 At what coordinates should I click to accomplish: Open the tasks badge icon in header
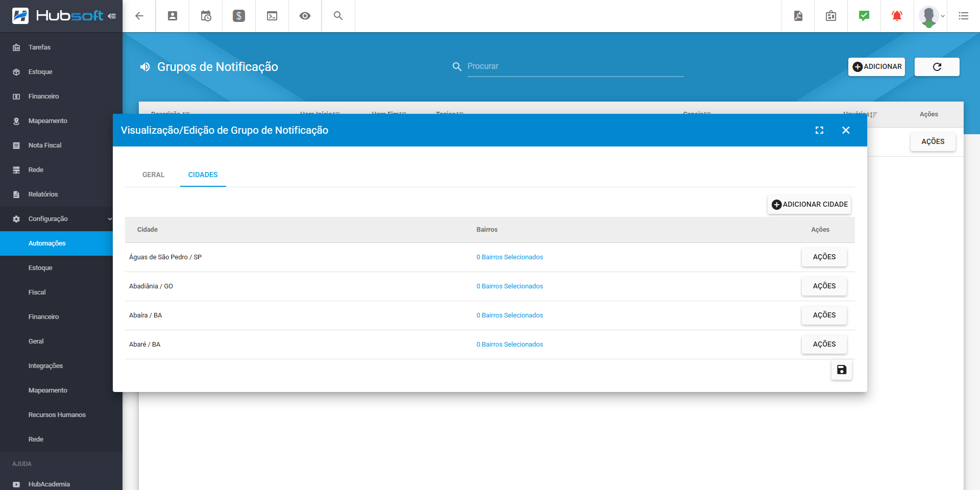pyautogui.click(x=831, y=16)
